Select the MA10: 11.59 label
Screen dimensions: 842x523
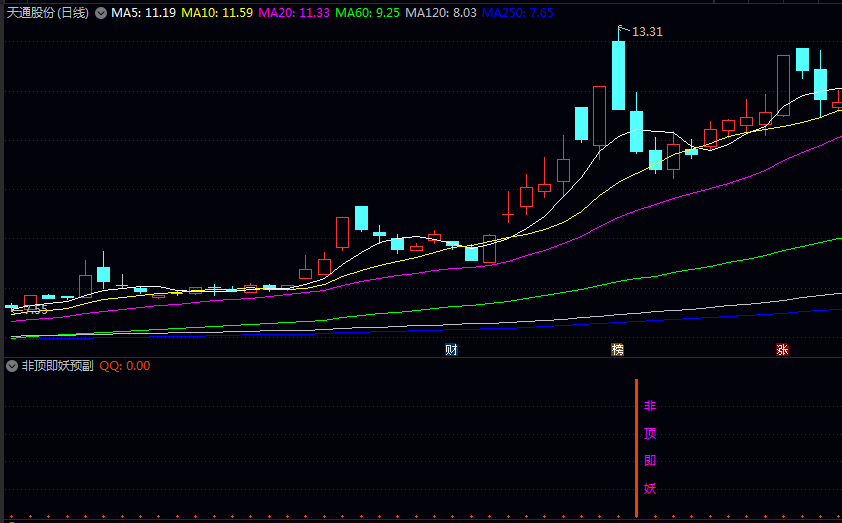(x=217, y=13)
